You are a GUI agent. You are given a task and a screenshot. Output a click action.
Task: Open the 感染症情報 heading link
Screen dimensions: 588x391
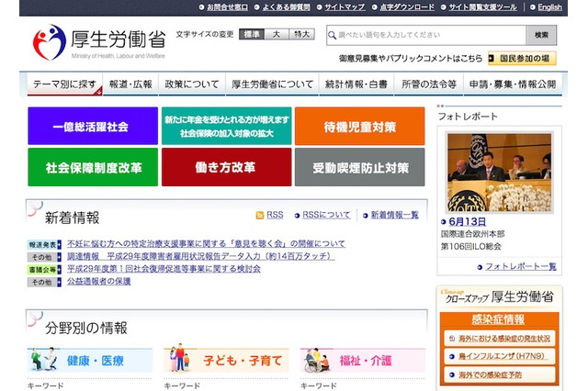pyautogui.click(x=498, y=319)
